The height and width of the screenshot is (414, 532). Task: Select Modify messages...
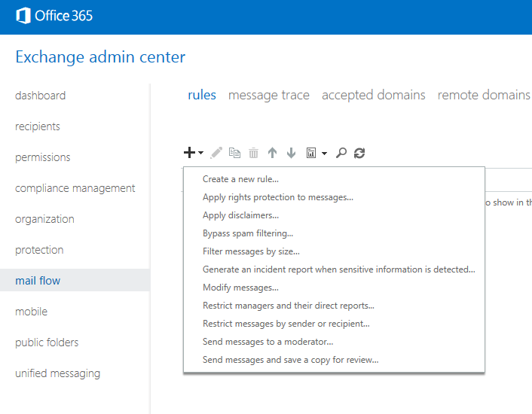coord(240,288)
